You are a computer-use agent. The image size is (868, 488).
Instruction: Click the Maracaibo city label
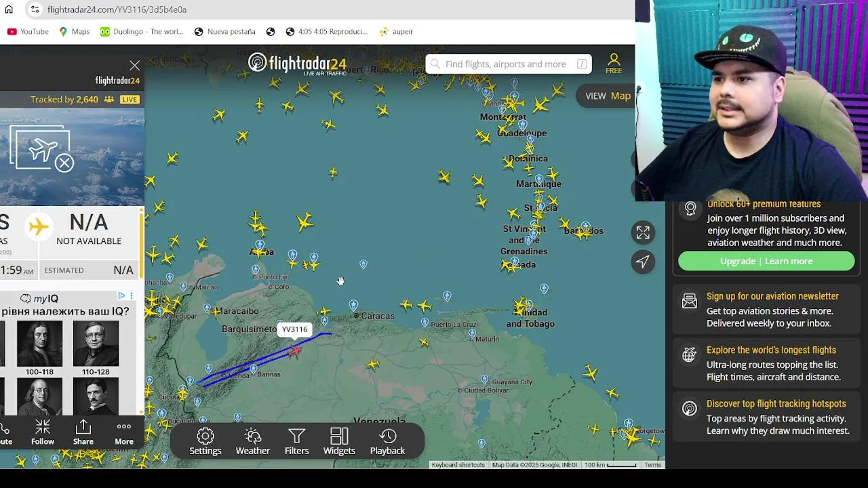tap(235, 311)
